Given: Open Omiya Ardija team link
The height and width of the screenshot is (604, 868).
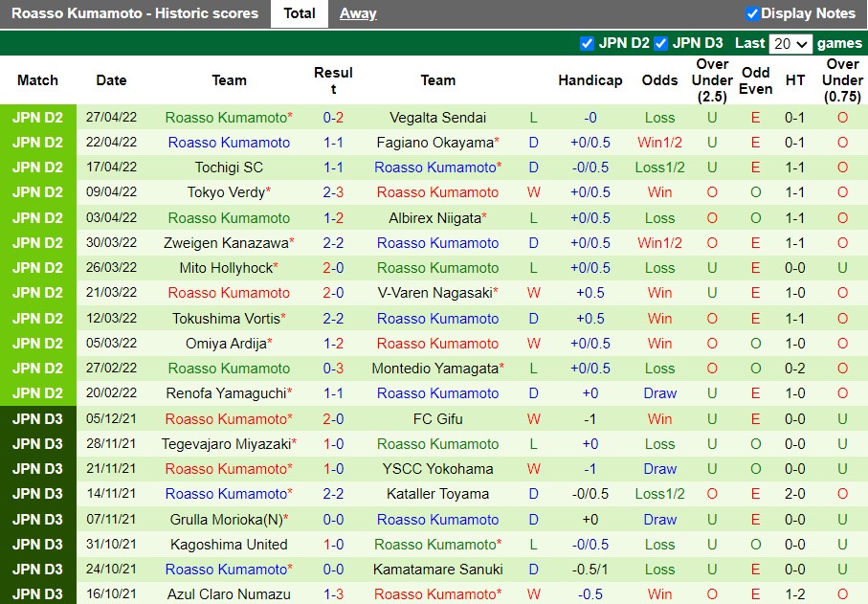Looking at the screenshot, I should click(226, 344).
